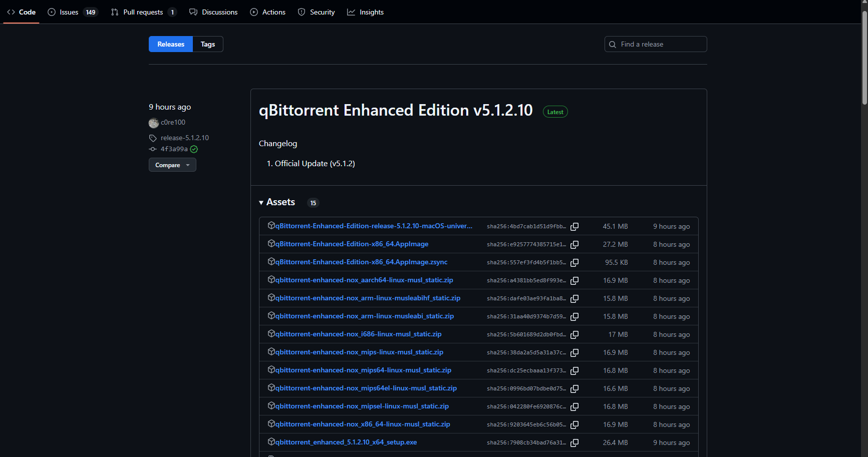View the Security tab
The width and height of the screenshot is (868, 457).
(x=316, y=12)
